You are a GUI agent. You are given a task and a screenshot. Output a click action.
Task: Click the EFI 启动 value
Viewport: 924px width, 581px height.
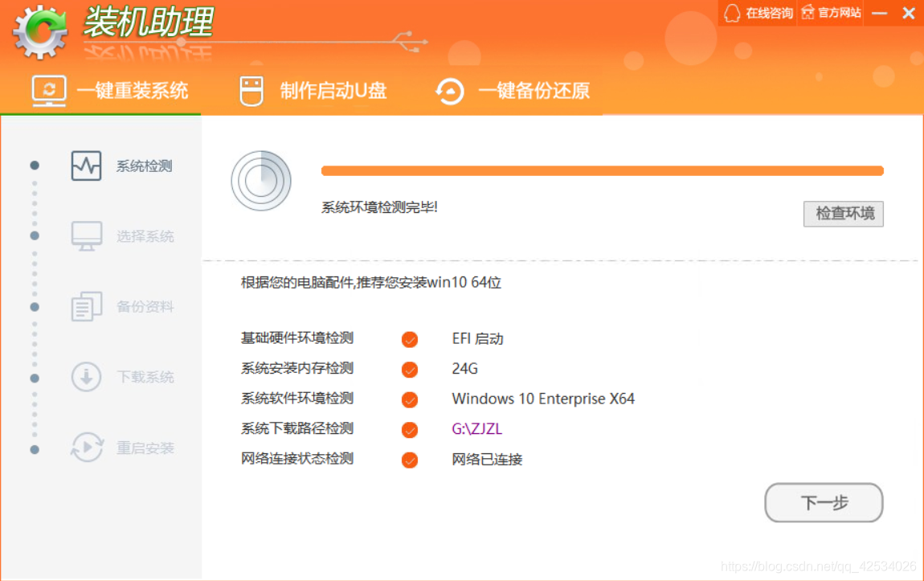point(477,339)
